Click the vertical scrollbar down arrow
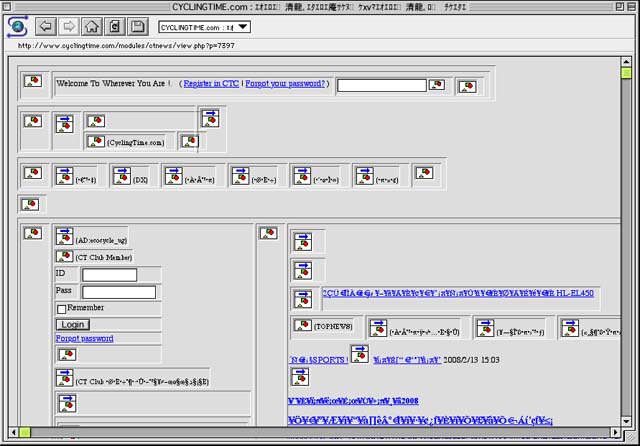Screen dimensions: 640x446 pos(626,421)
